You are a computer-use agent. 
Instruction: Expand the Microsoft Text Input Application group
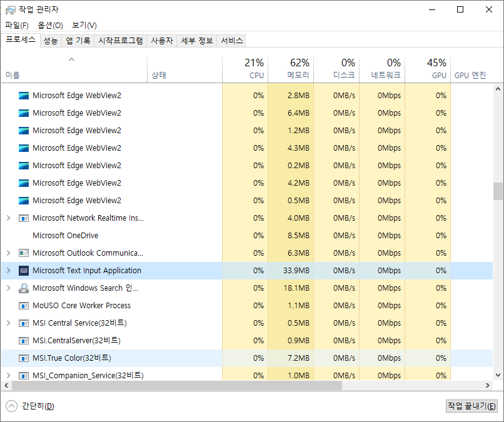(x=8, y=271)
